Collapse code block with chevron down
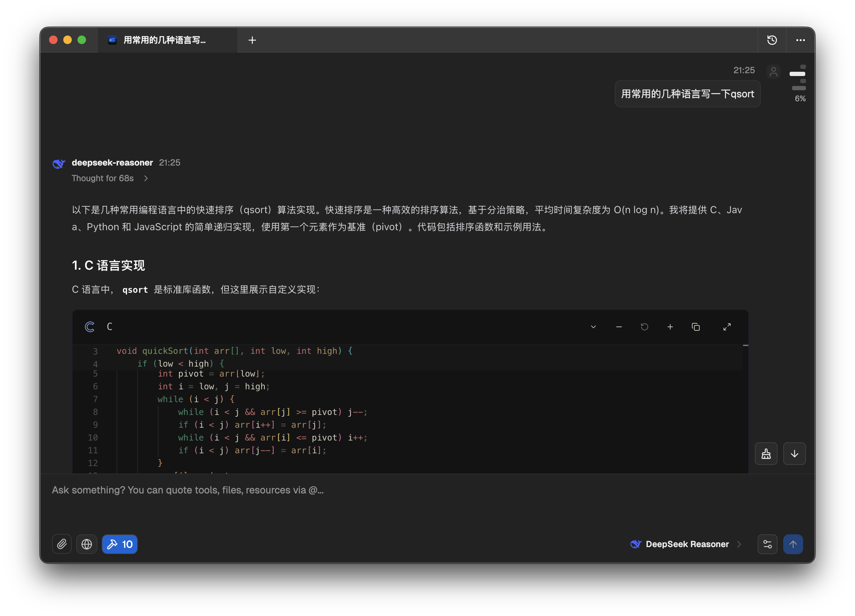 tap(593, 326)
